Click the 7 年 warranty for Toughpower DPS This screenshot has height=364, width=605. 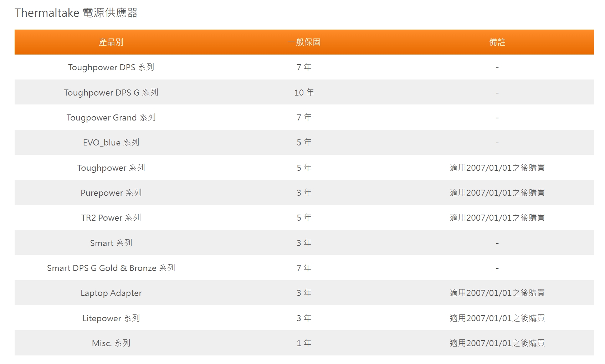click(x=304, y=67)
